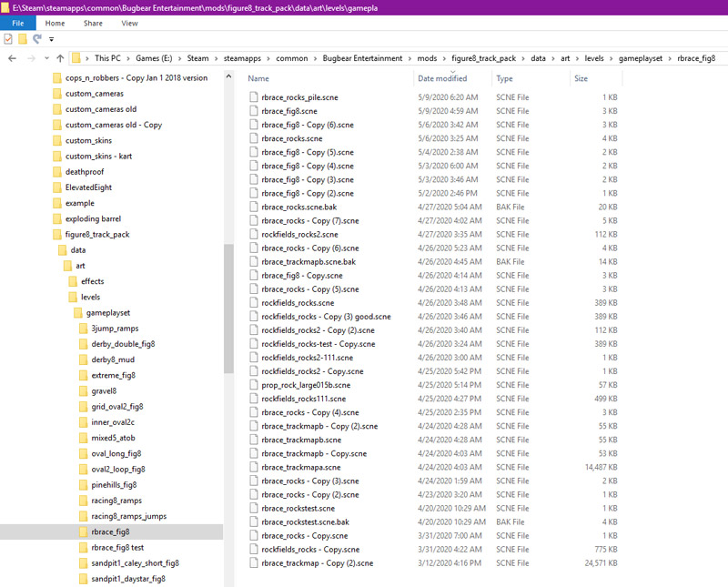This screenshot has height=587, width=728.
Task: Select 'figure8_track_pack' folder in tree
Action: (x=97, y=235)
